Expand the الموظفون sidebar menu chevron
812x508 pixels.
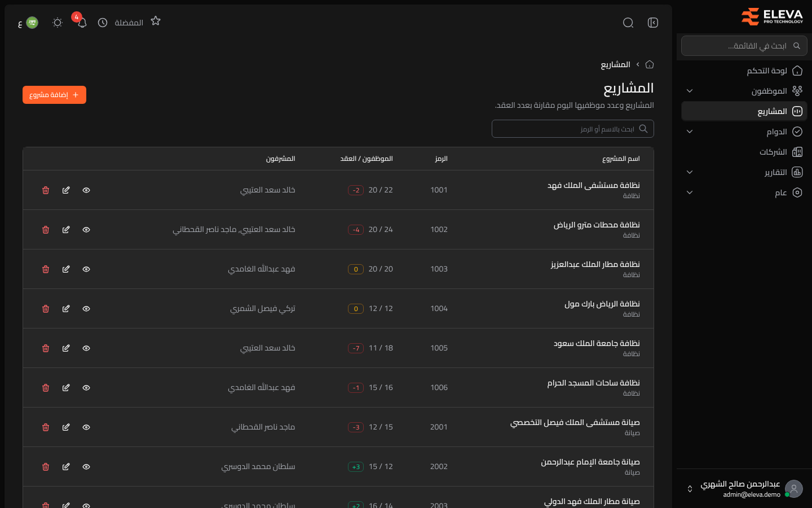pyautogui.click(x=690, y=91)
